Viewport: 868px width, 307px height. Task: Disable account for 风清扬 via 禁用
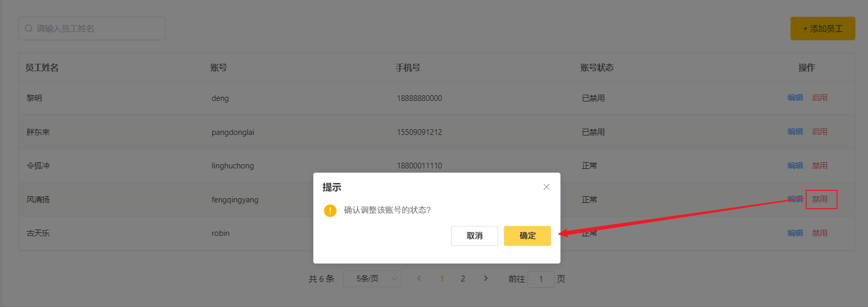tap(820, 199)
